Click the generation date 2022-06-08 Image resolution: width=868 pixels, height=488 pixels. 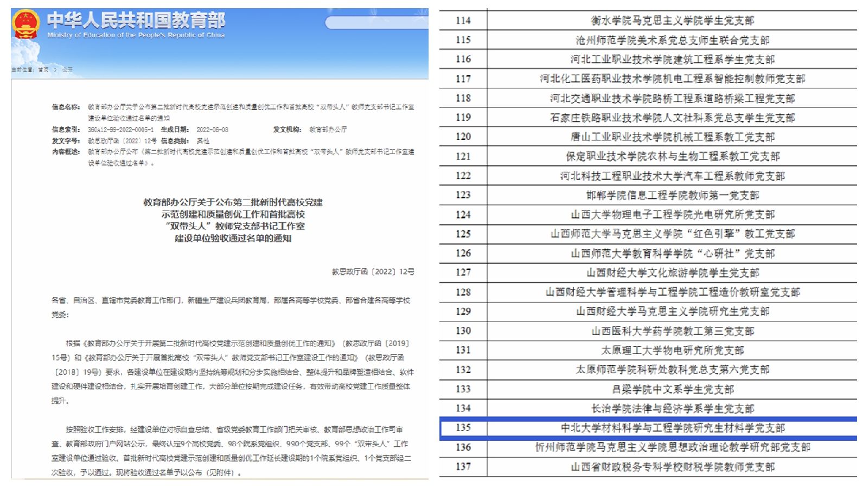212,130
